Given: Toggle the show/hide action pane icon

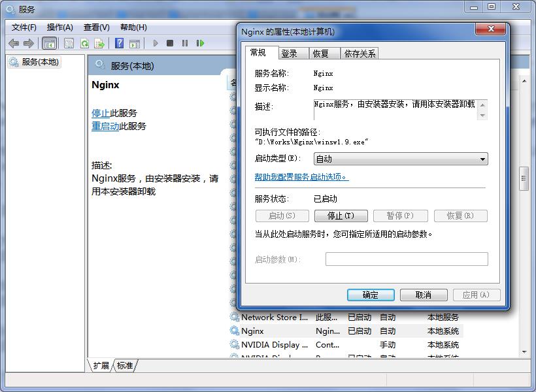Looking at the screenshot, I should click(135, 43).
